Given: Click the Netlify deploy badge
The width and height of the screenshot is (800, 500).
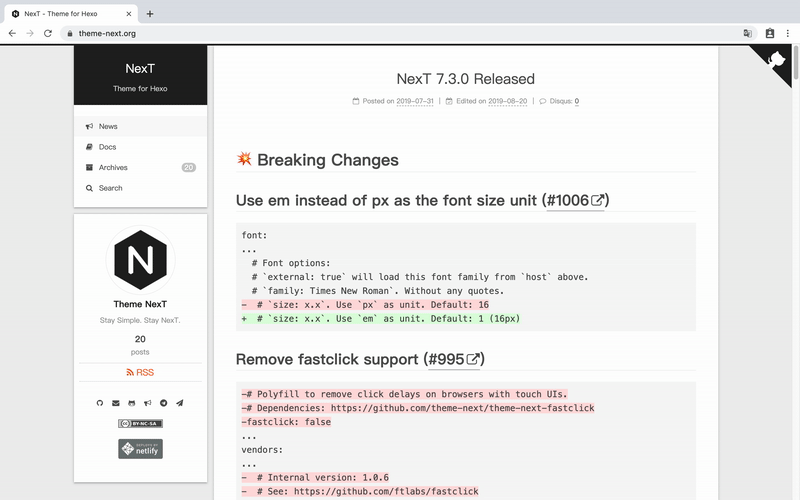Looking at the screenshot, I should (x=140, y=449).
